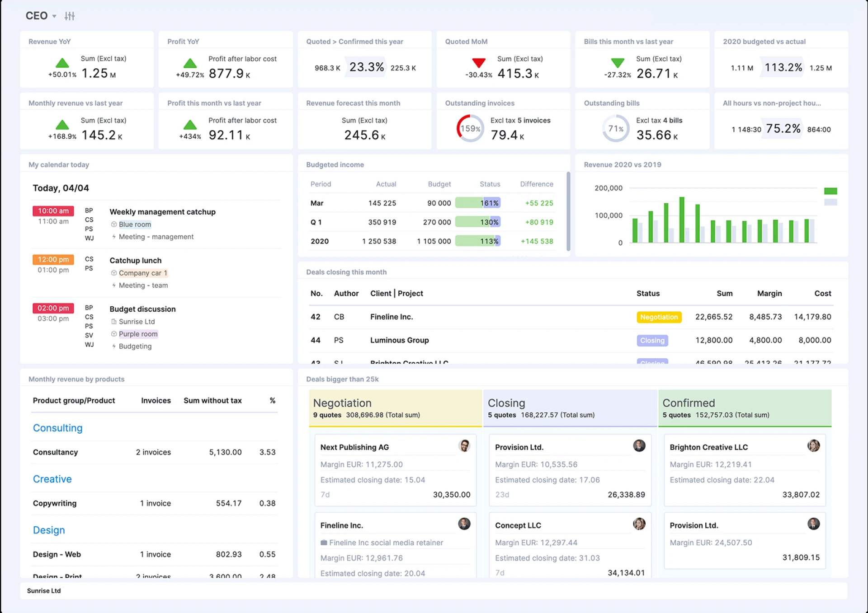Click the Outstanding invoices 159% gauge

[470, 128]
